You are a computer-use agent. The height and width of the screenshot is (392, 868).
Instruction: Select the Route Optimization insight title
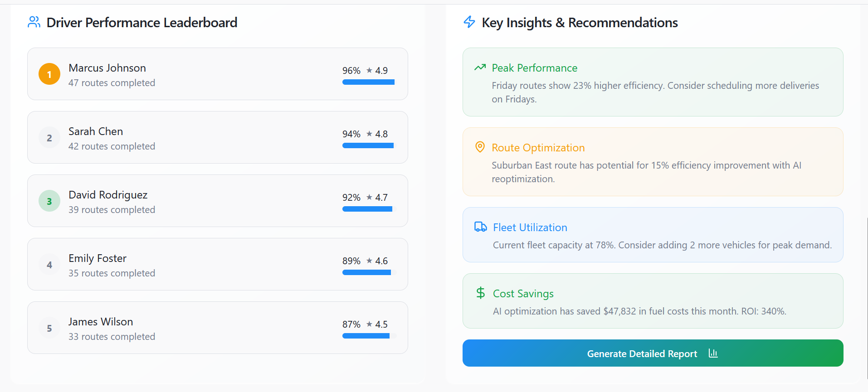click(538, 148)
